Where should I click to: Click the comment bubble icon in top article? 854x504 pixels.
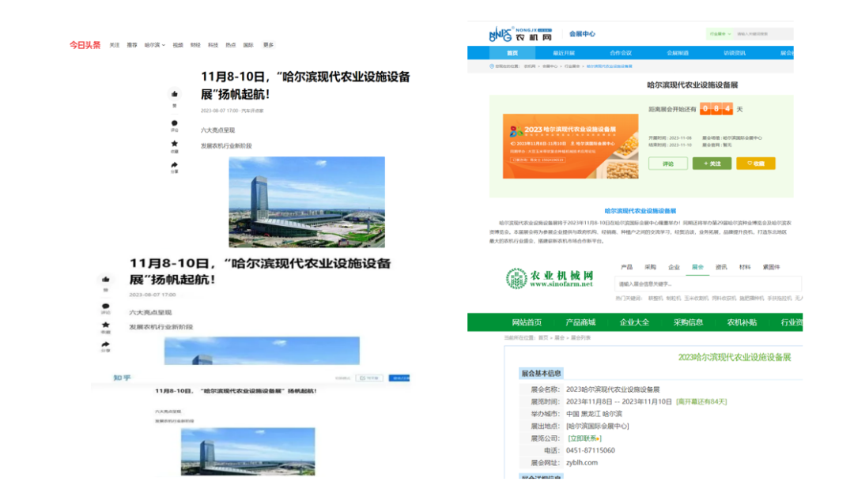coord(174,123)
